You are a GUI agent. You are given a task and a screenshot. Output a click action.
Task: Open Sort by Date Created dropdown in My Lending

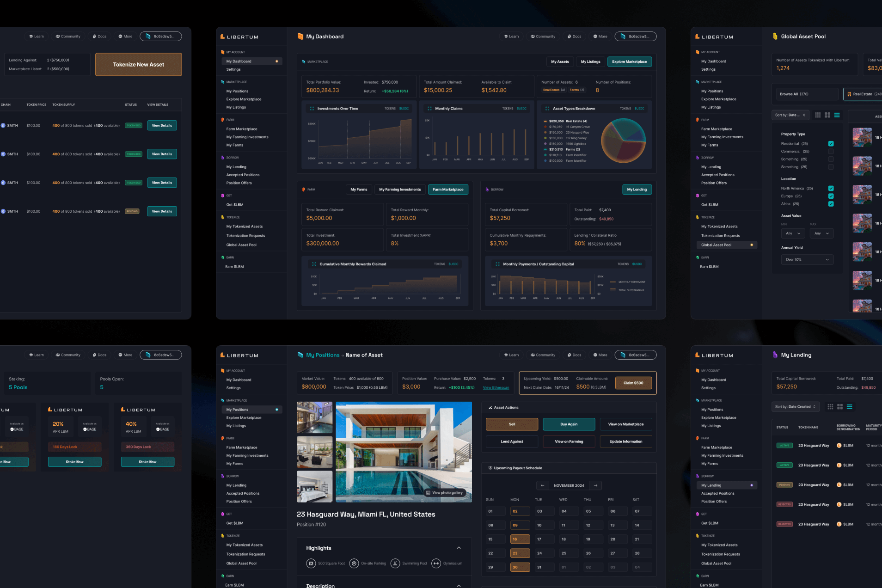pyautogui.click(x=795, y=407)
